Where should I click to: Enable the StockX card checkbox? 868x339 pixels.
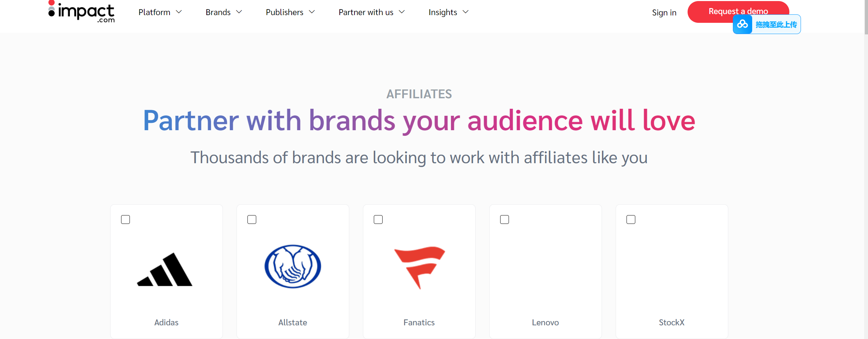tap(631, 220)
